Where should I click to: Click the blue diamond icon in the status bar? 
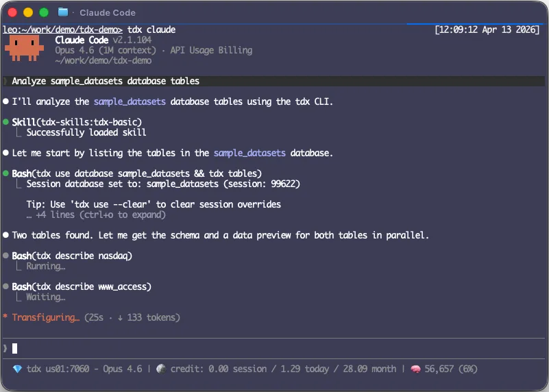tap(17, 369)
